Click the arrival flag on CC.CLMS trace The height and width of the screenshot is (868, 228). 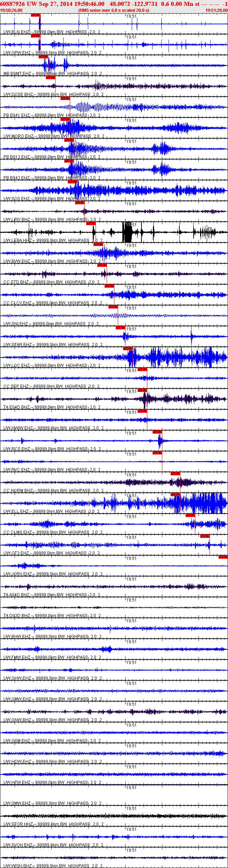coord(190,515)
